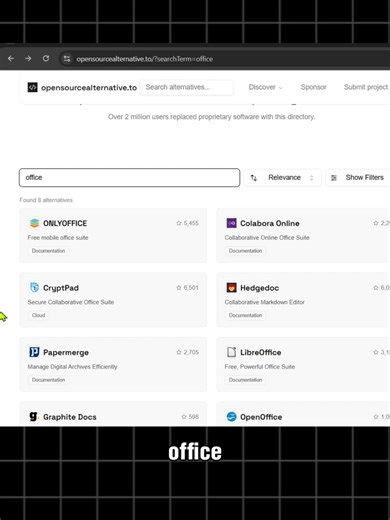Click the CryptPad shield icon
This screenshot has height=520, width=390.
34,287
